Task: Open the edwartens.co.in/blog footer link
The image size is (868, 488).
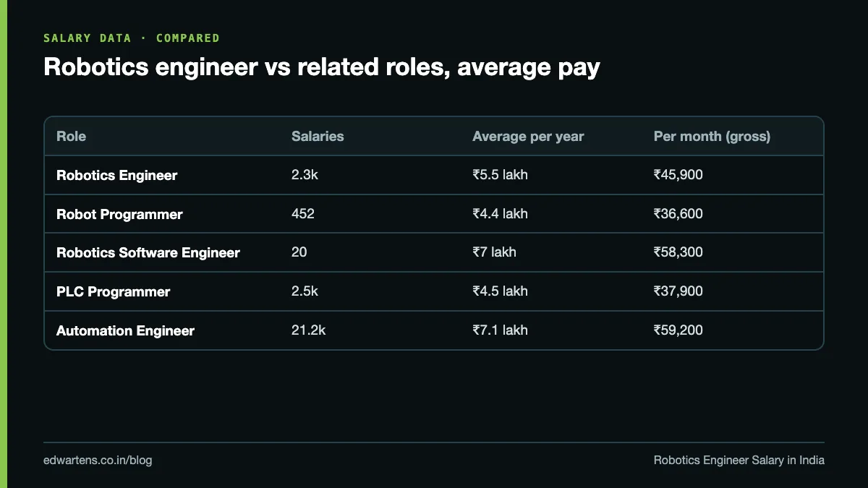Action: (98, 461)
